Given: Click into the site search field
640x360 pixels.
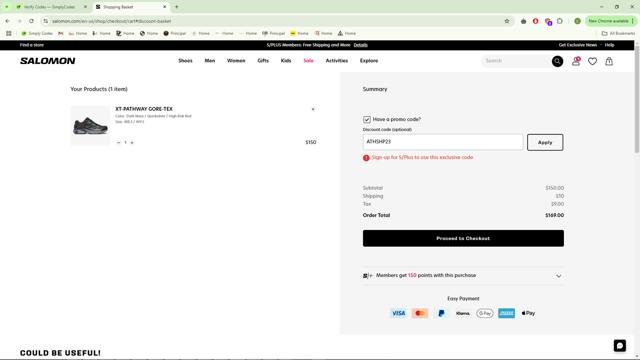Looking at the screenshot, I should [517, 61].
